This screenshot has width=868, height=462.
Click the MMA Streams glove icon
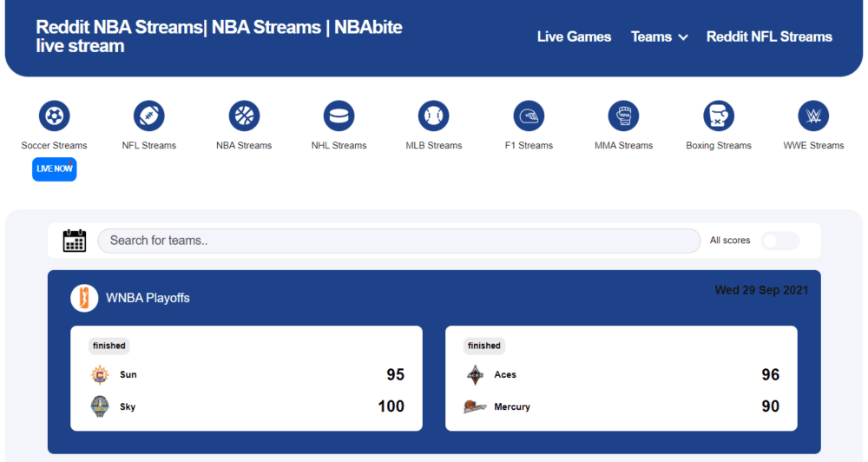(x=623, y=115)
